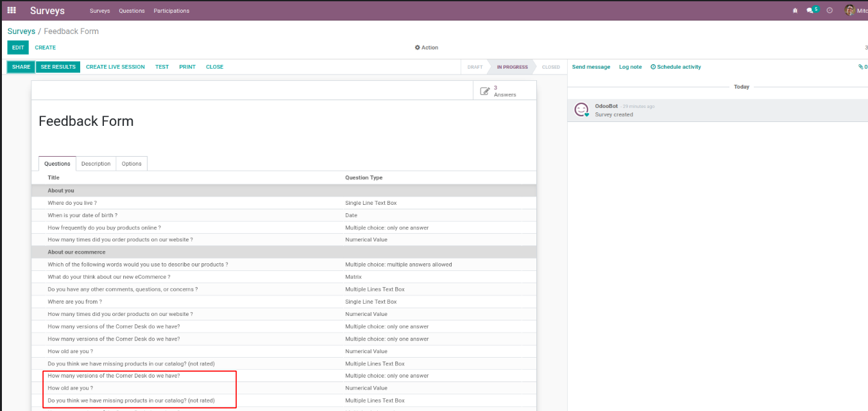Click the EDIT button
The height and width of the screenshot is (411, 868).
click(18, 48)
